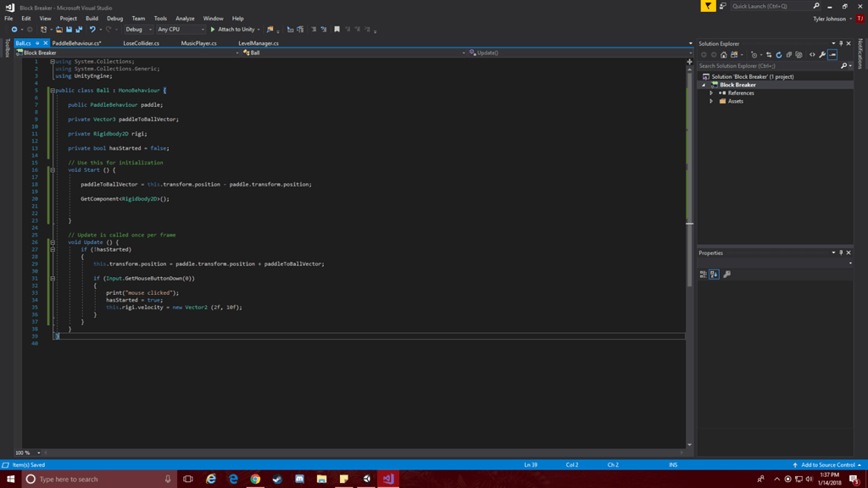Select the Sync with Active Document icon

point(770,54)
